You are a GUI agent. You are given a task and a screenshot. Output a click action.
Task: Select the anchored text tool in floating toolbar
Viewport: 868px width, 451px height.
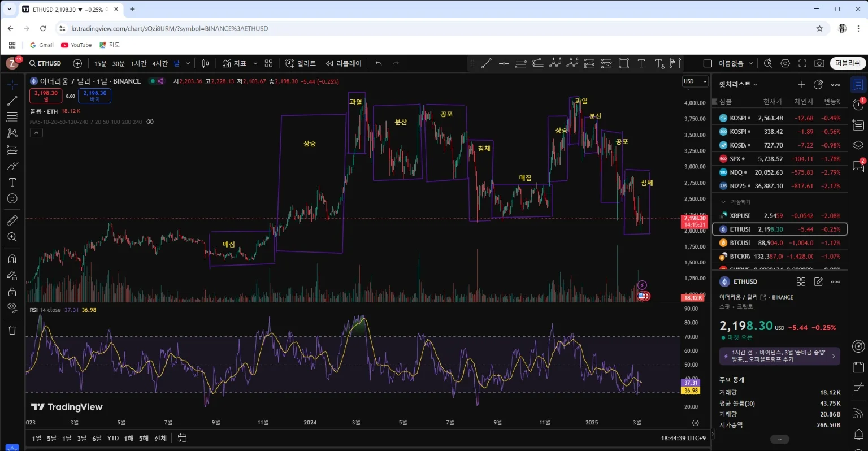pos(659,63)
